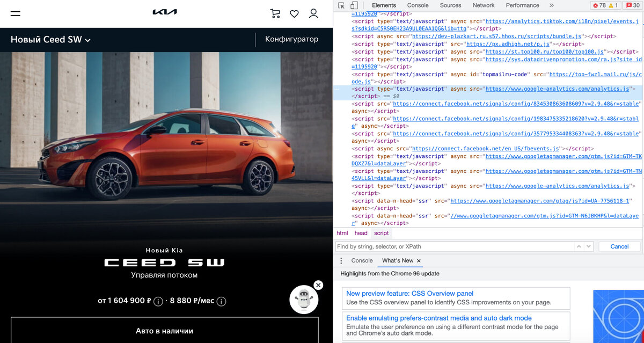Activate DevTools inspect element picker
The height and width of the screenshot is (343, 644).
pos(341,5)
